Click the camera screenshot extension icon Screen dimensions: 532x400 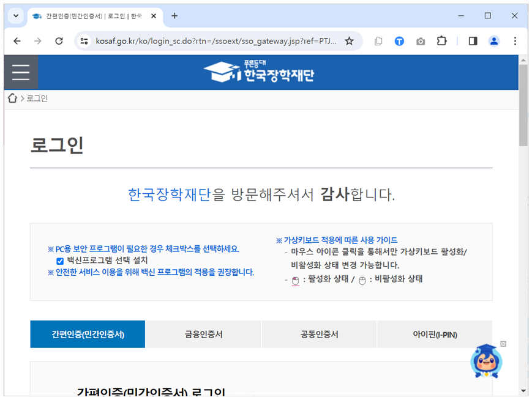[421, 42]
